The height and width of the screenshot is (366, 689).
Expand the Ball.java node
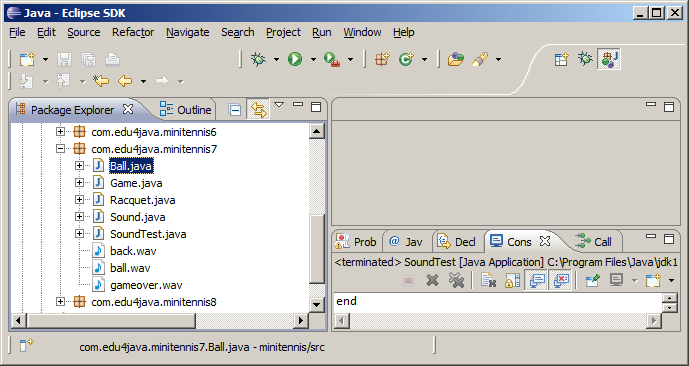[79, 166]
